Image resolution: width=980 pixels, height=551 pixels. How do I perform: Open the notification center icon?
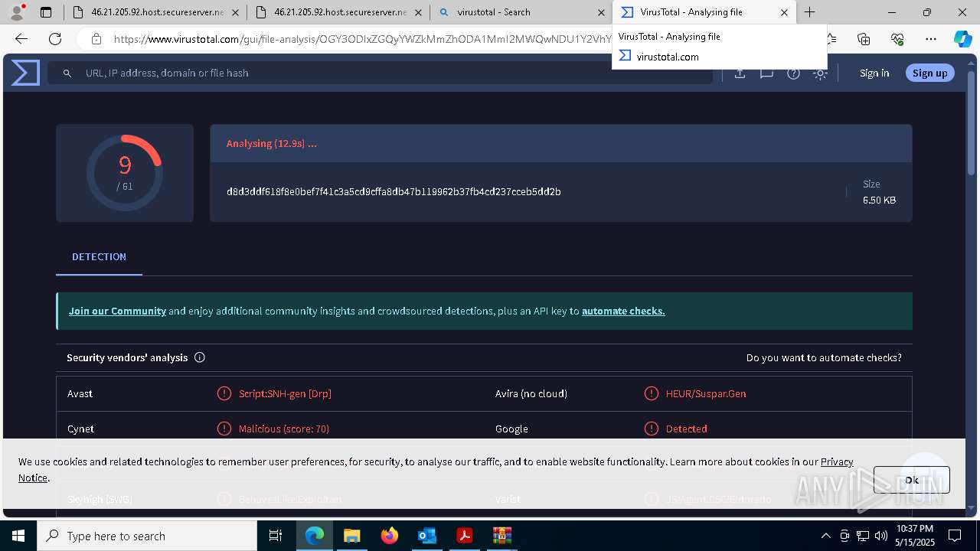955,536
